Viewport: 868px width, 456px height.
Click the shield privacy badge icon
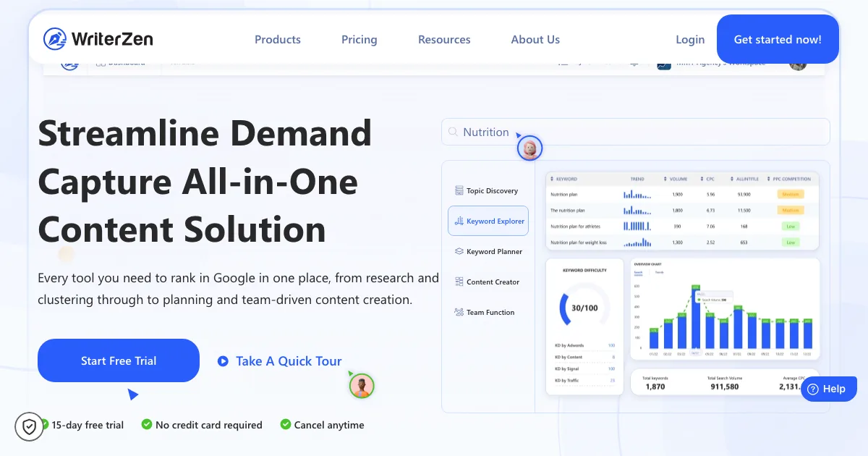pos(29,426)
